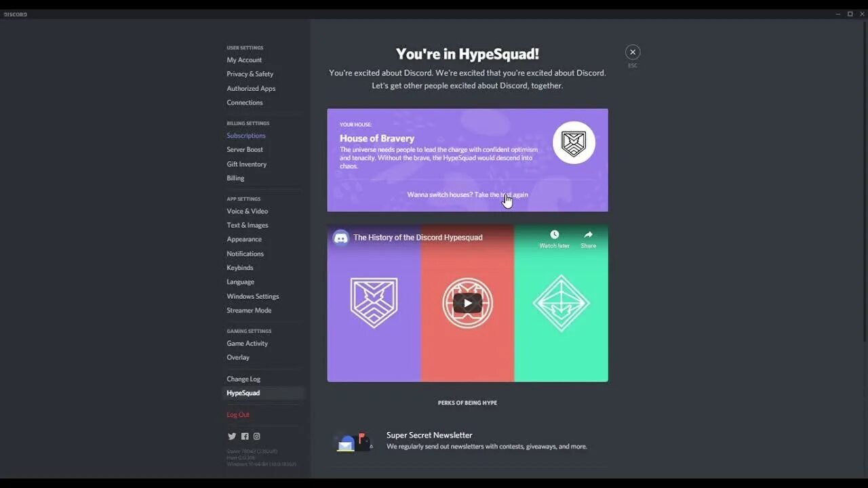The width and height of the screenshot is (868, 488).
Task: Click the Discord logo on video header
Action: pyautogui.click(x=341, y=238)
